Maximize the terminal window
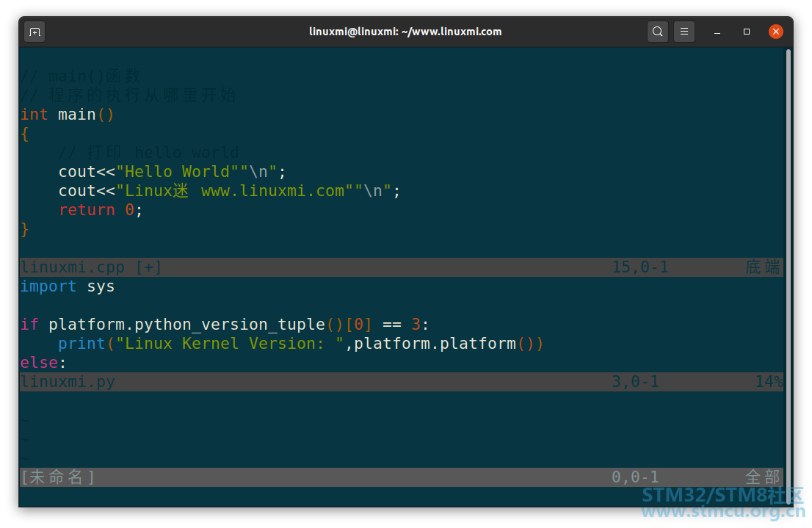The height and width of the screenshot is (528, 812). tap(747, 32)
